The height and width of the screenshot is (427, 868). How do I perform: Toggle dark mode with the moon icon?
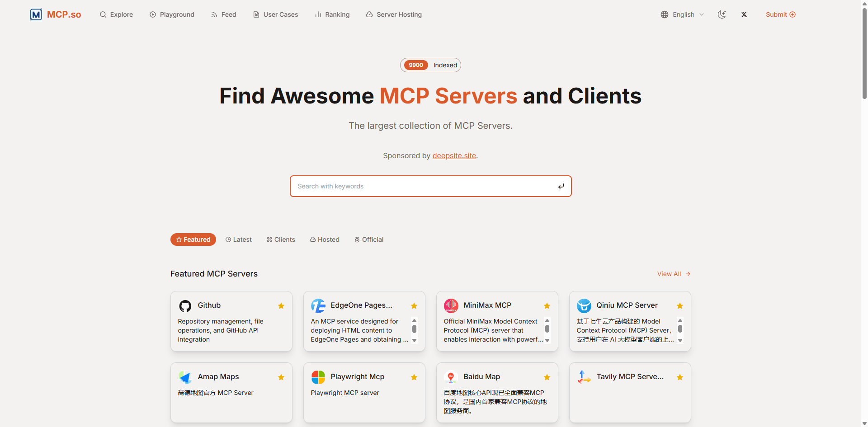pyautogui.click(x=722, y=14)
